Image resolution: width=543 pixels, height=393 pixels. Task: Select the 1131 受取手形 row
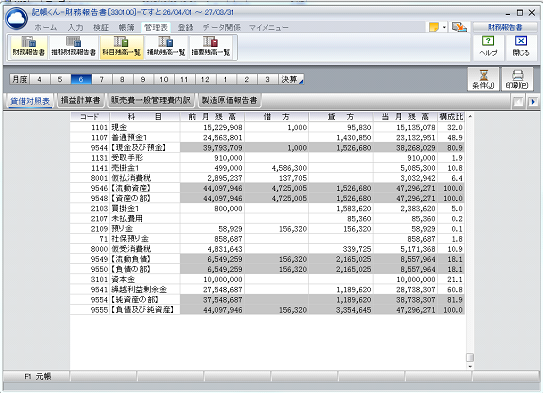267,158
